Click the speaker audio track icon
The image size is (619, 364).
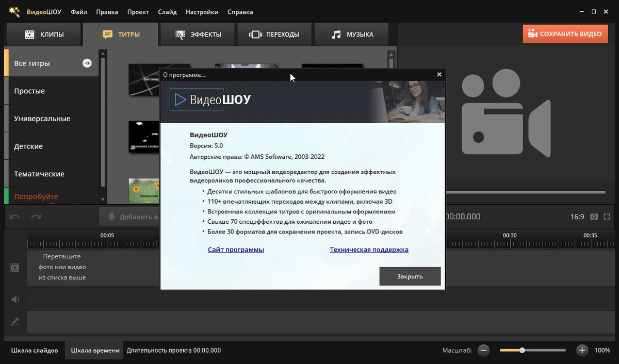click(15, 300)
